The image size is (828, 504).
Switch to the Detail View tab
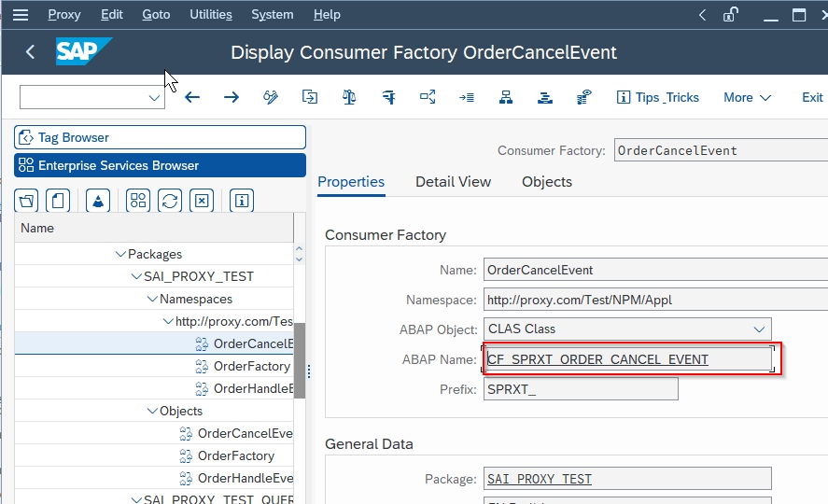tap(453, 182)
